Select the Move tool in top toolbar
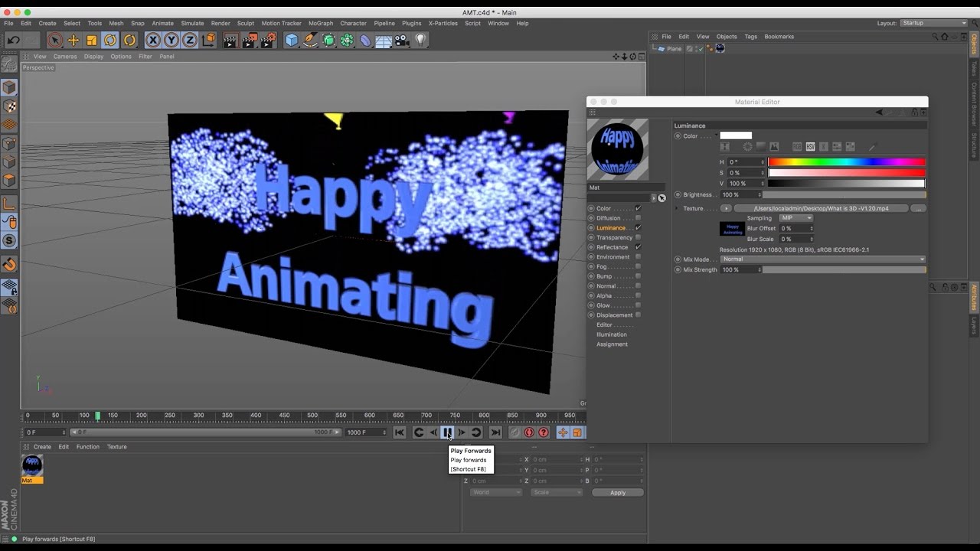The height and width of the screenshot is (551, 980). (73, 40)
